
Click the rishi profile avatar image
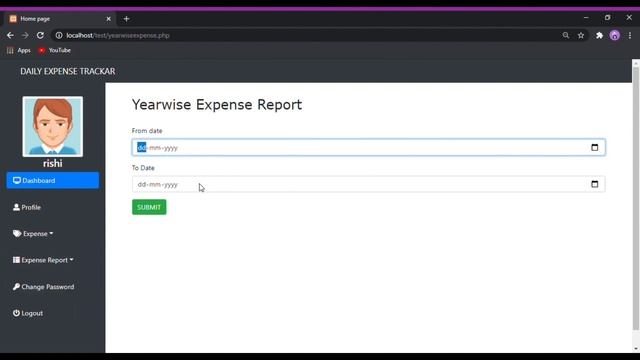[x=53, y=127]
